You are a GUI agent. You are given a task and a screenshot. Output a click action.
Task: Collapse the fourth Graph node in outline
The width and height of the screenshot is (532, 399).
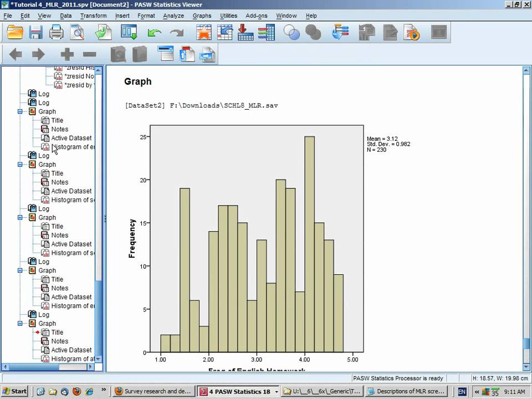20,270
